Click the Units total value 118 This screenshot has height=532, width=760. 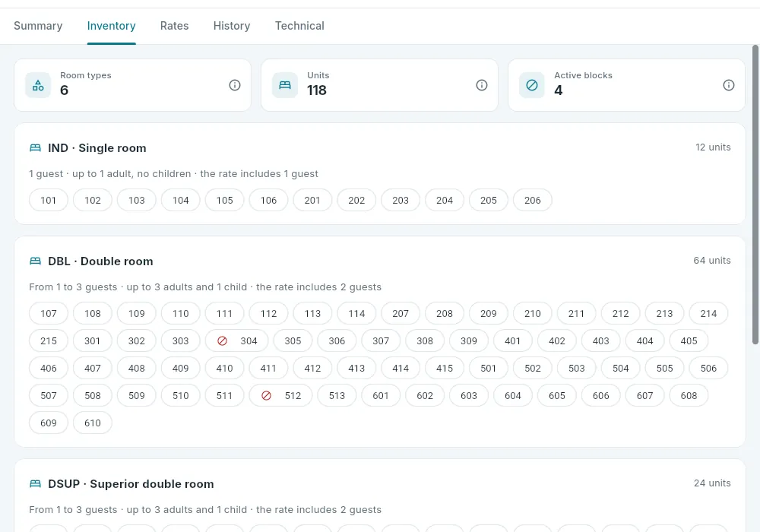coord(317,90)
